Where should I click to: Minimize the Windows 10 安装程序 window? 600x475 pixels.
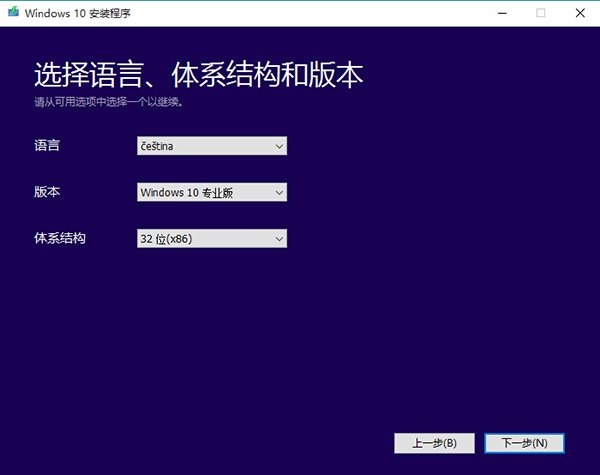click(x=502, y=13)
